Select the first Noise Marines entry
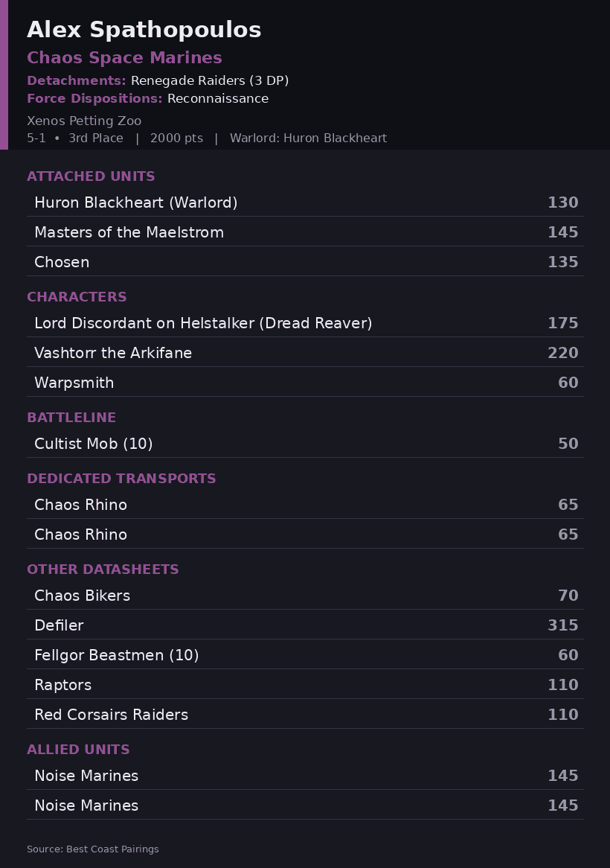 click(x=305, y=776)
